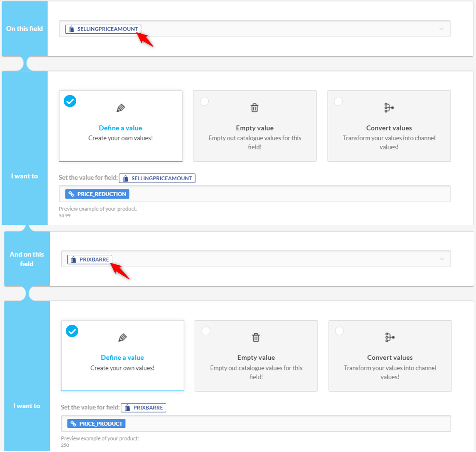Expand the SELLINGPRICEAMOUNT field dropdown arrow

[x=441, y=29]
